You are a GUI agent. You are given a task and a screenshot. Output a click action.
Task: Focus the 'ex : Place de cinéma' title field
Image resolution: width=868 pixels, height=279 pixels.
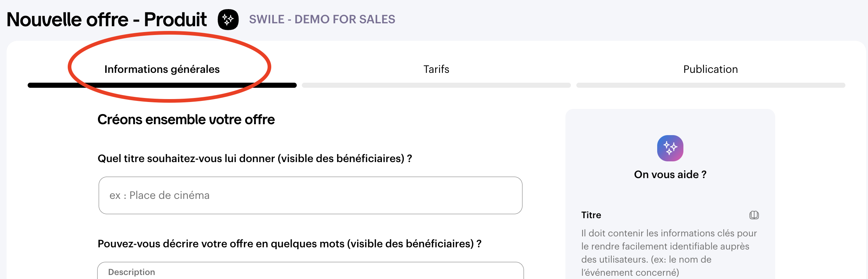(310, 196)
